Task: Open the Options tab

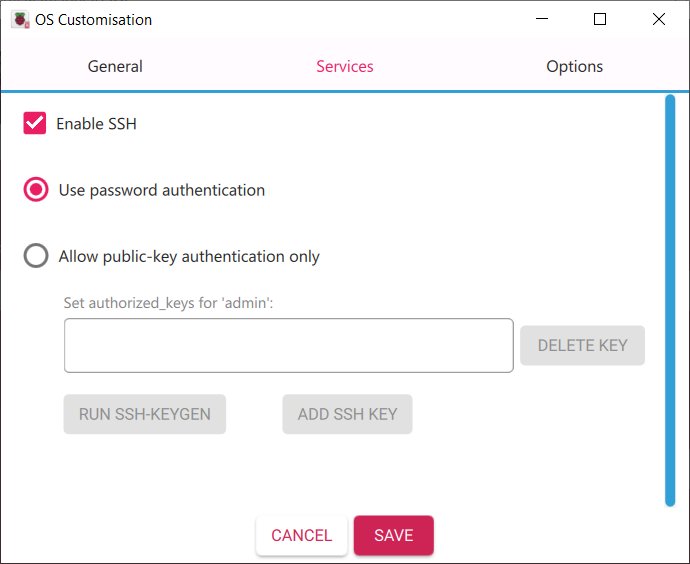Action: (574, 67)
